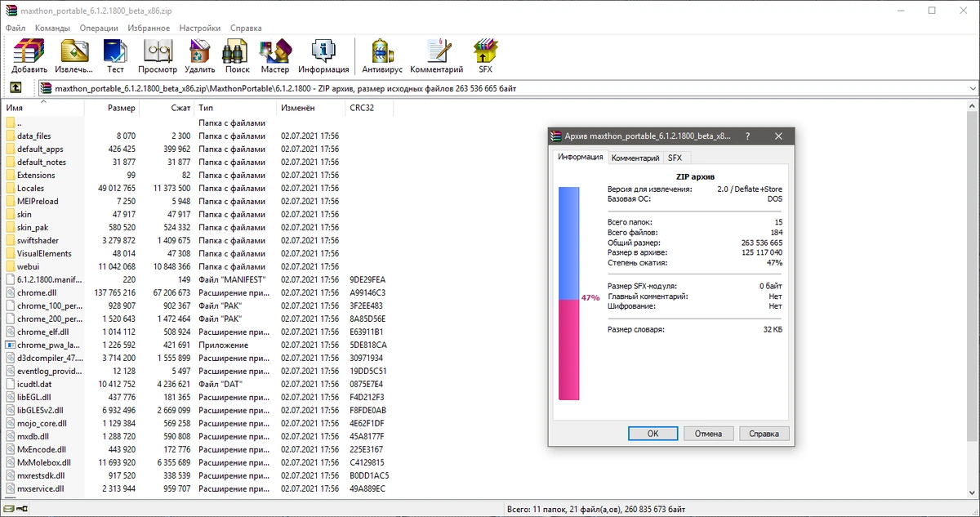Sort by the Тип column header
The height and width of the screenshot is (517, 980).
coord(236,108)
